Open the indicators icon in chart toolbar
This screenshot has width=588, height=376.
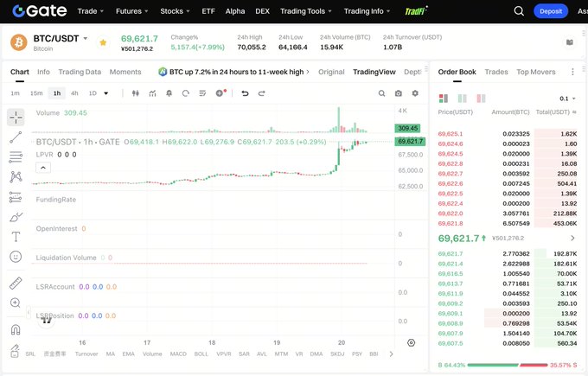(x=152, y=93)
